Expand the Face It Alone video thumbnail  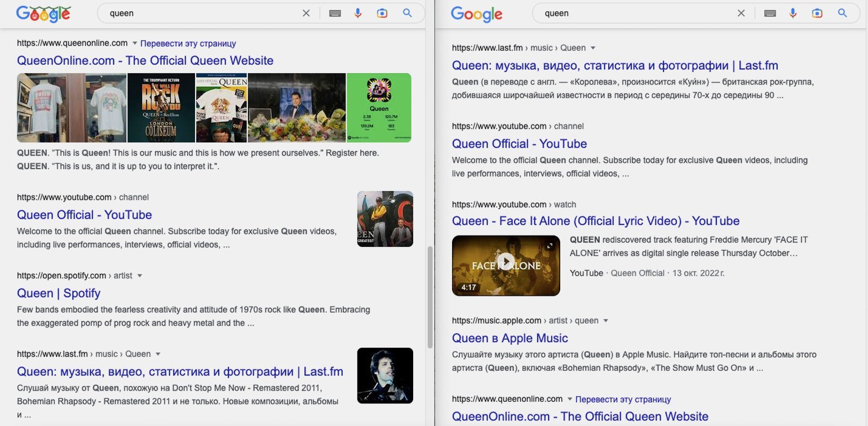point(550,246)
